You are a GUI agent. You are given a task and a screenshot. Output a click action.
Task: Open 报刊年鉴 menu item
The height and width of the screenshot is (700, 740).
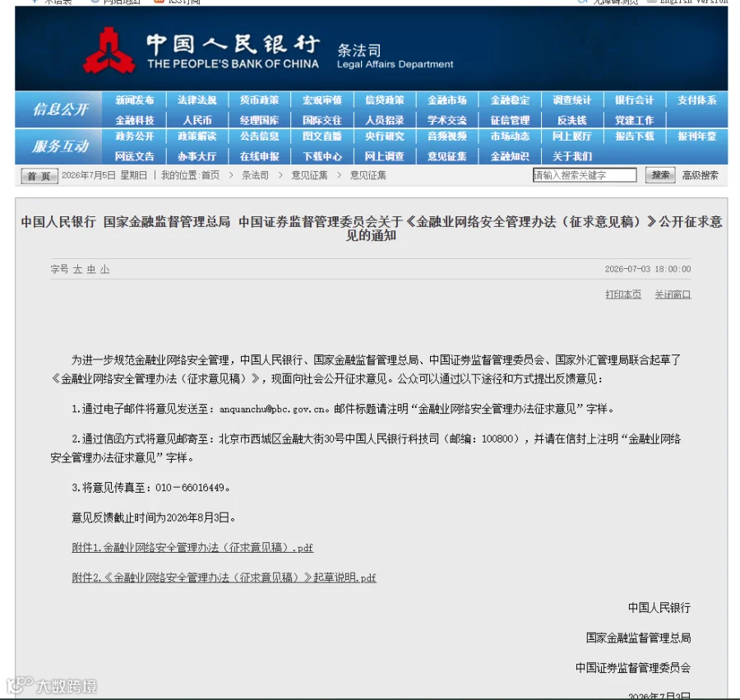click(696, 137)
